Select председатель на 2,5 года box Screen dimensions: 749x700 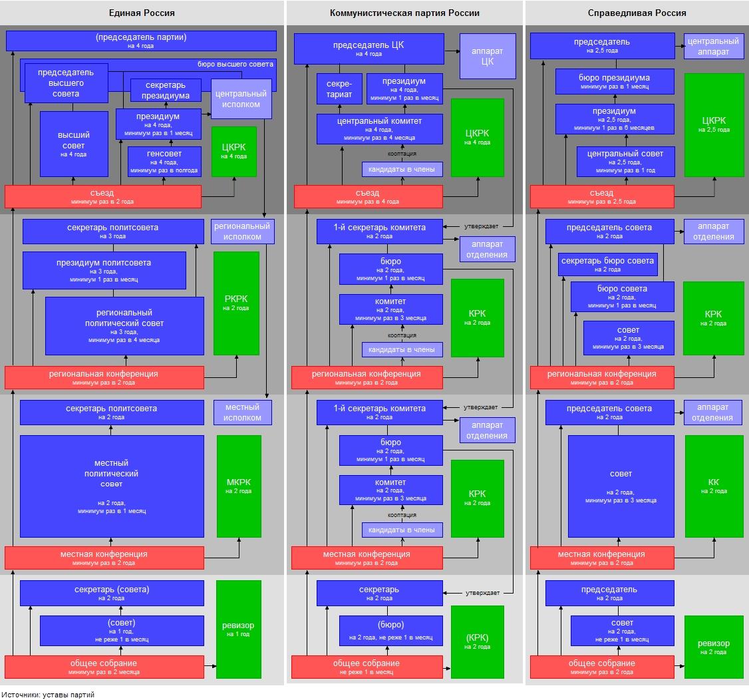pos(602,46)
